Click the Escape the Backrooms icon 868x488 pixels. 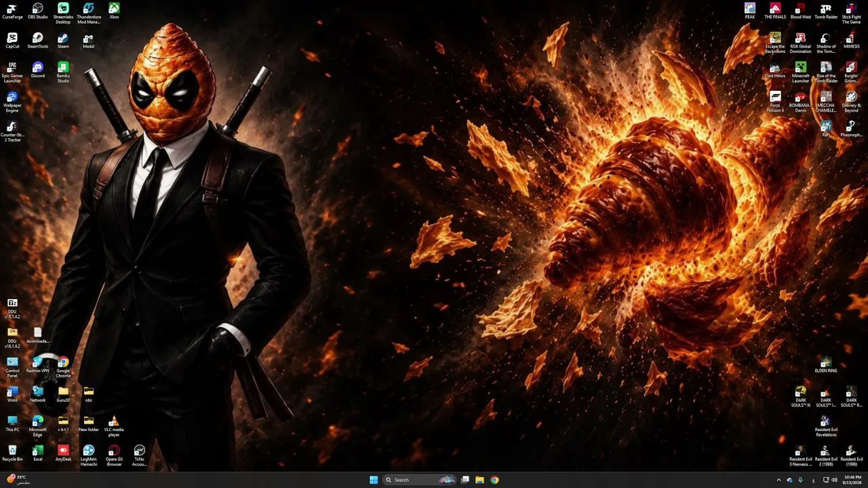(x=775, y=43)
